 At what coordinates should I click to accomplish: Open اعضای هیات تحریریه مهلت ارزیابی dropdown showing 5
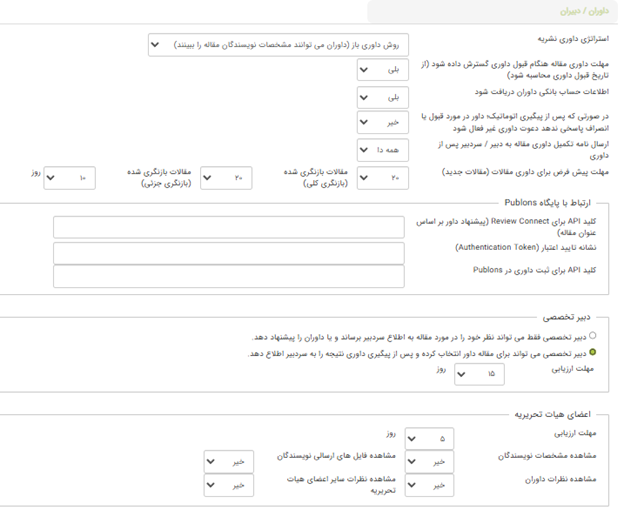coord(429,438)
